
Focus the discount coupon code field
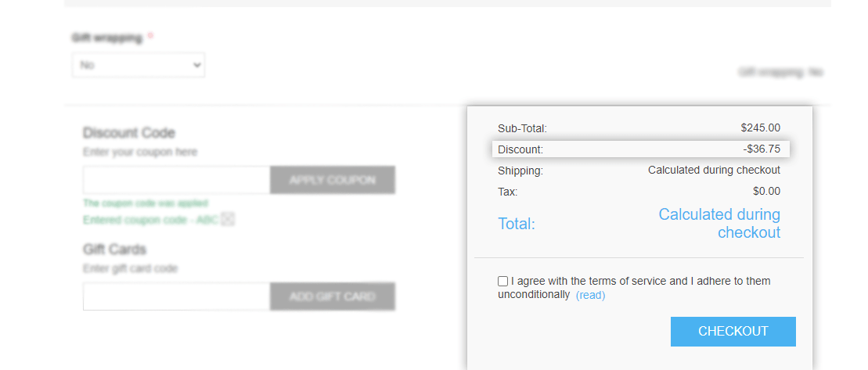pos(177,180)
